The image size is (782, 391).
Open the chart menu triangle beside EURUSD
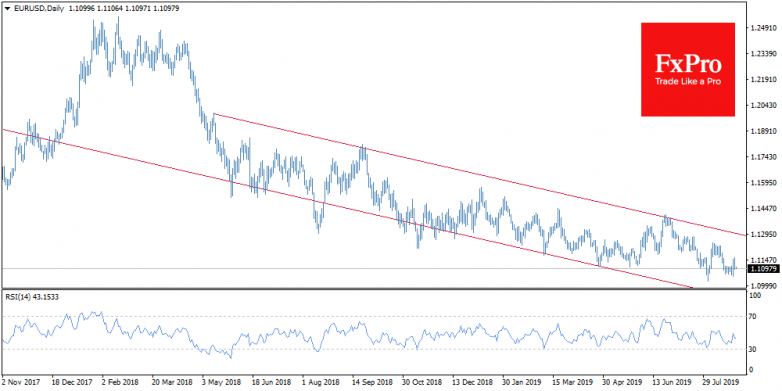(x=6, y=9)
